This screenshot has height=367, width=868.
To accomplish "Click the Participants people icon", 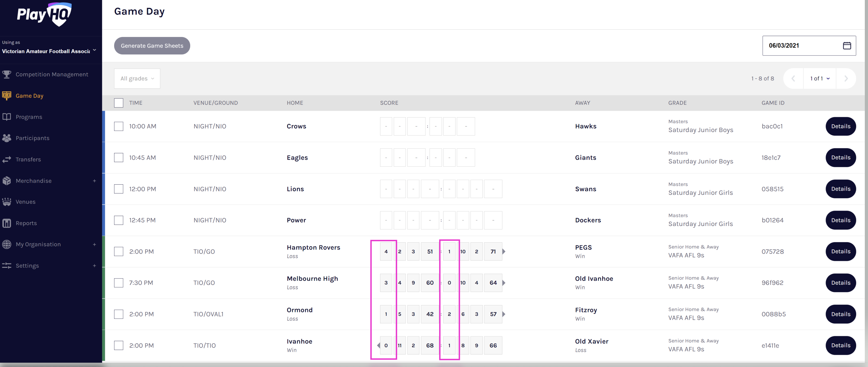I will pyautogui.click(x=7, y=138).
